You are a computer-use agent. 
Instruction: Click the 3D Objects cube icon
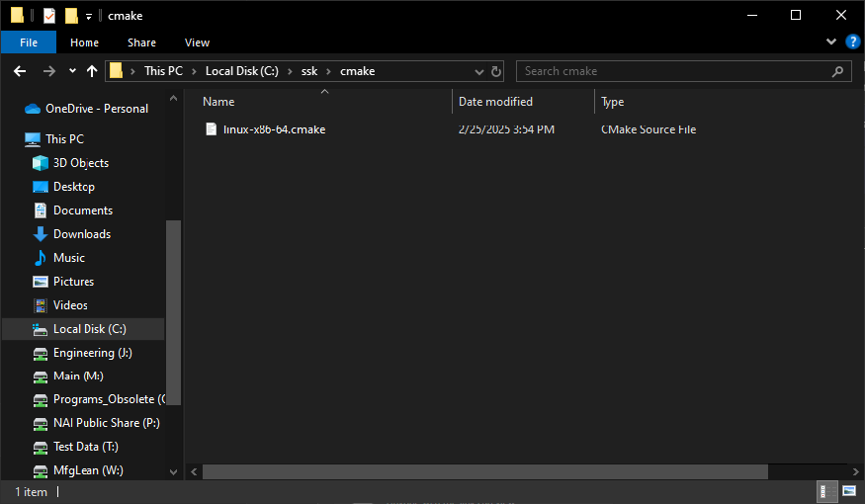[41, 163]
